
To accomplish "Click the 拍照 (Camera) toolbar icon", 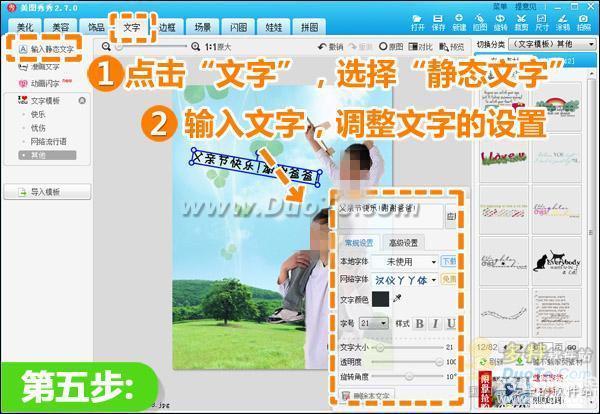I will 584,23.
